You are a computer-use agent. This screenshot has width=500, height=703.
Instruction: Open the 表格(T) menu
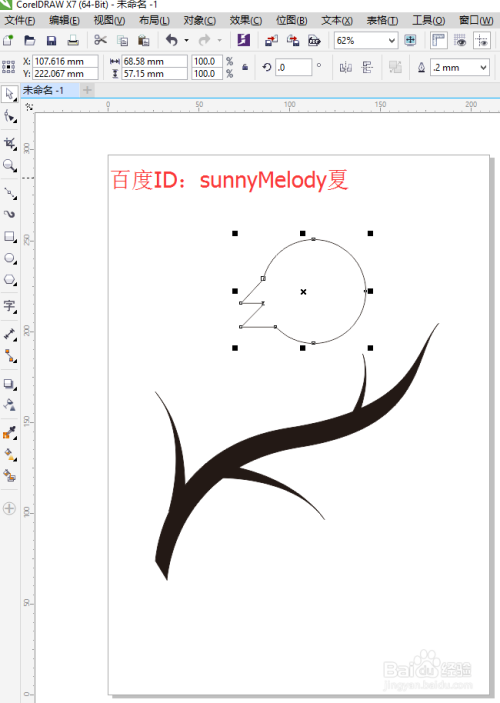click(x=382, y=21)
